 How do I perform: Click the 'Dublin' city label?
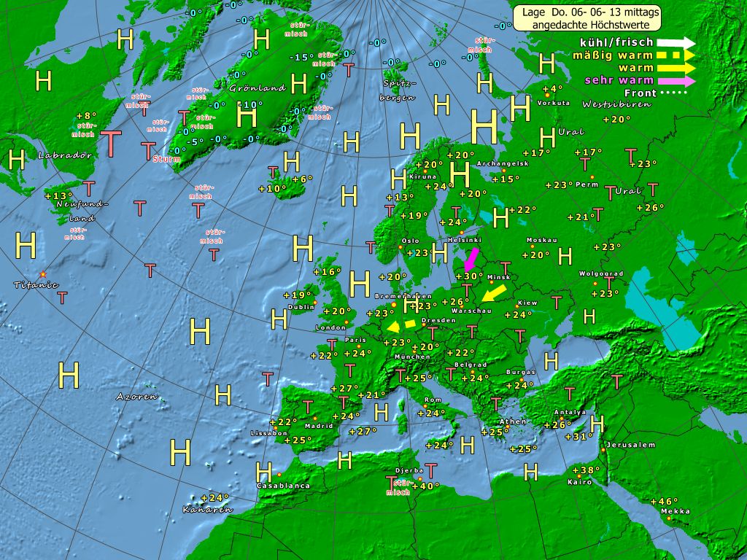(x=301, y=307)
